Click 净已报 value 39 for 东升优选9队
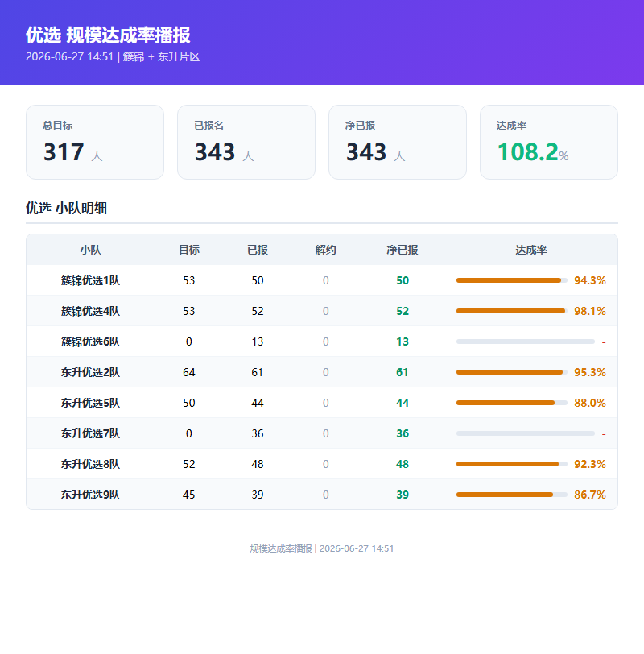 click(402, 495)
